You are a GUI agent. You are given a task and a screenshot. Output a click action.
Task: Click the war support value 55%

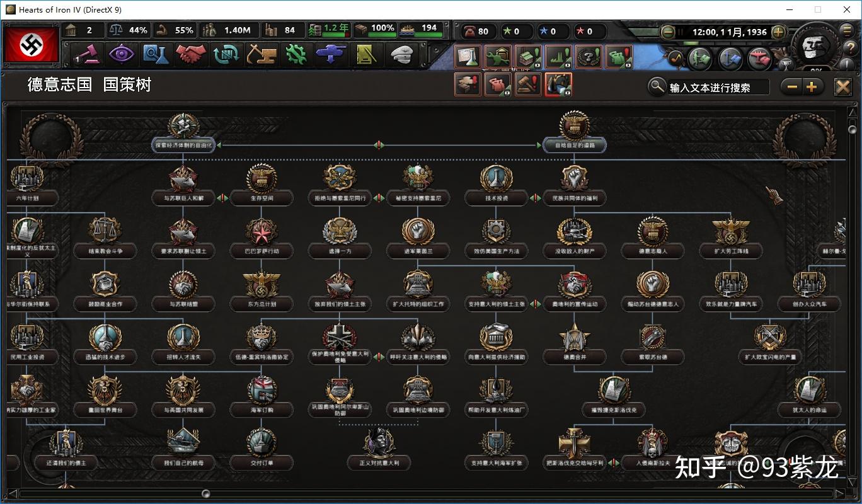point(184,30)
